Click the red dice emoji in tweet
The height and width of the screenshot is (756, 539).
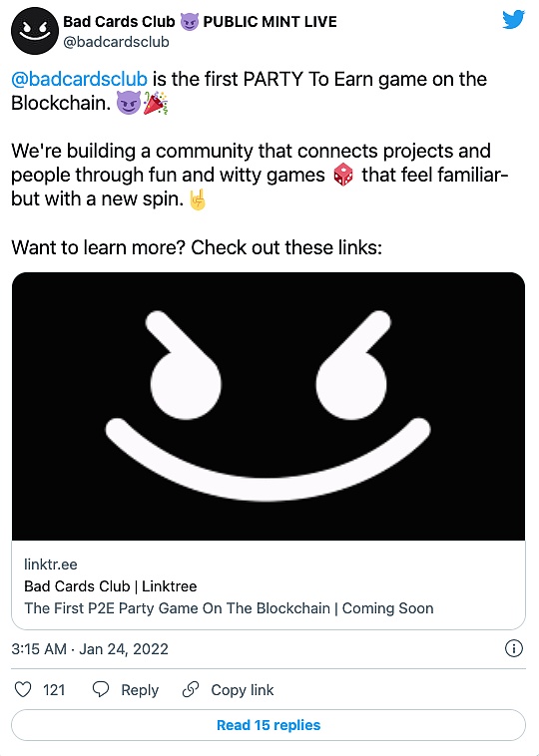[343, 177]
